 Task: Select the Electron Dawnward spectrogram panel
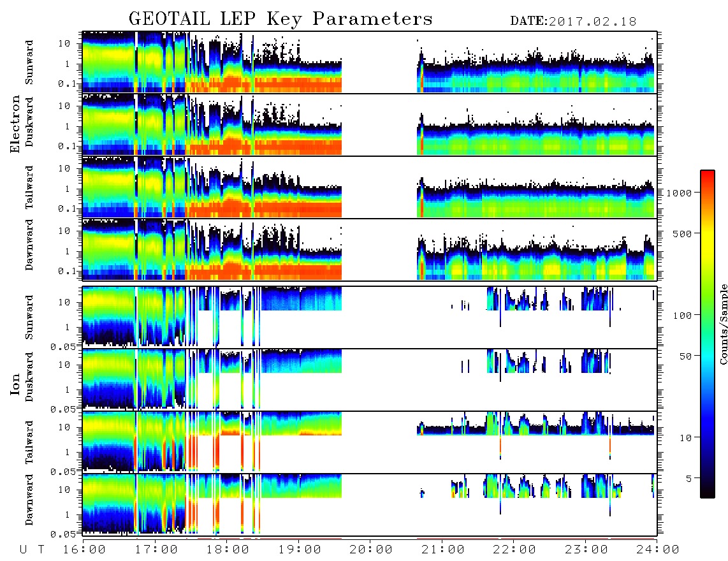(x=370, y=249)
